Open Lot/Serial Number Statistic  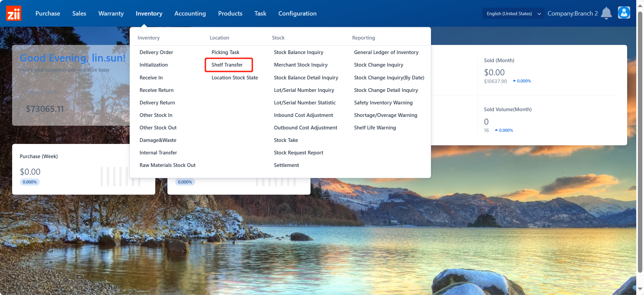[305, 103]
